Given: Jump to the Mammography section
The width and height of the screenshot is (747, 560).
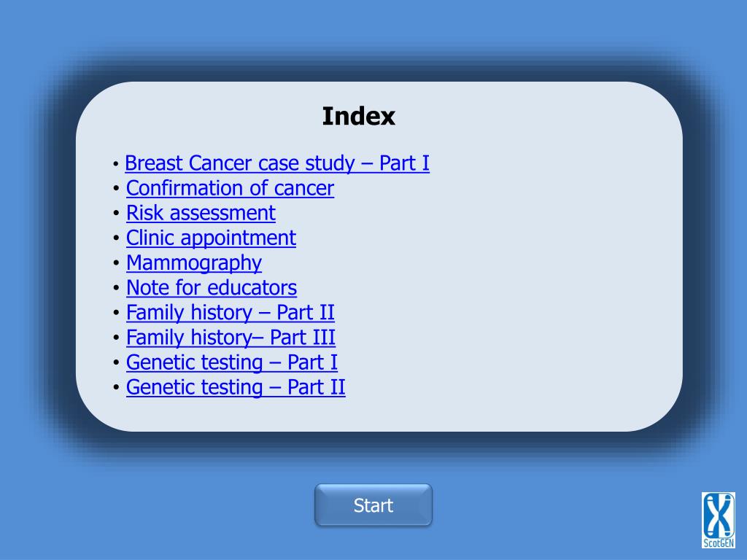Looking at the screenshot, I should coord(194,262).
